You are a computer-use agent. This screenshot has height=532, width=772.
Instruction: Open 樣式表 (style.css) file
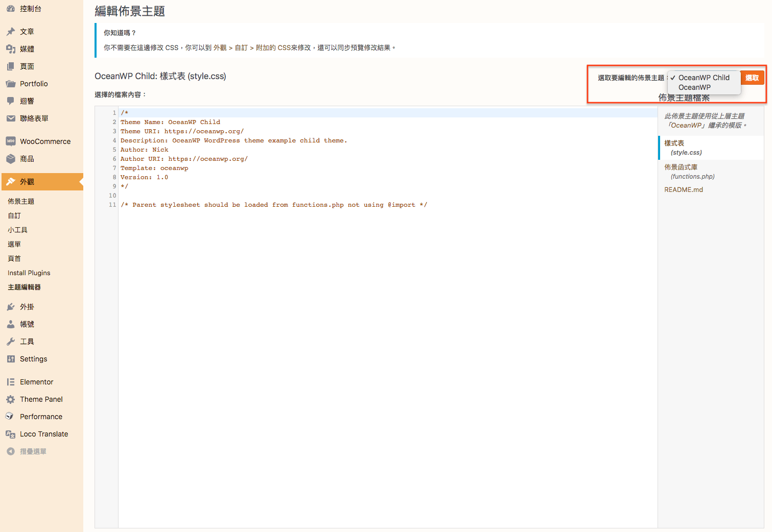(x=711, y=148)
